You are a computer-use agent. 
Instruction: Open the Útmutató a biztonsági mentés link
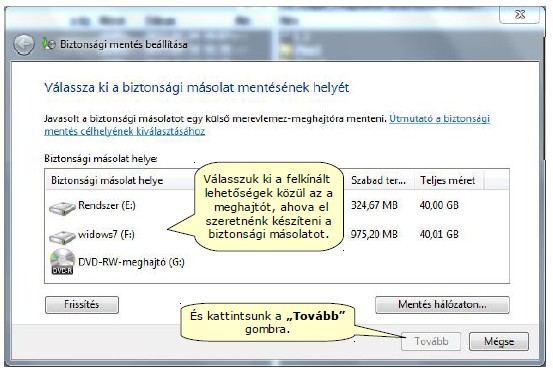point(267,125)
